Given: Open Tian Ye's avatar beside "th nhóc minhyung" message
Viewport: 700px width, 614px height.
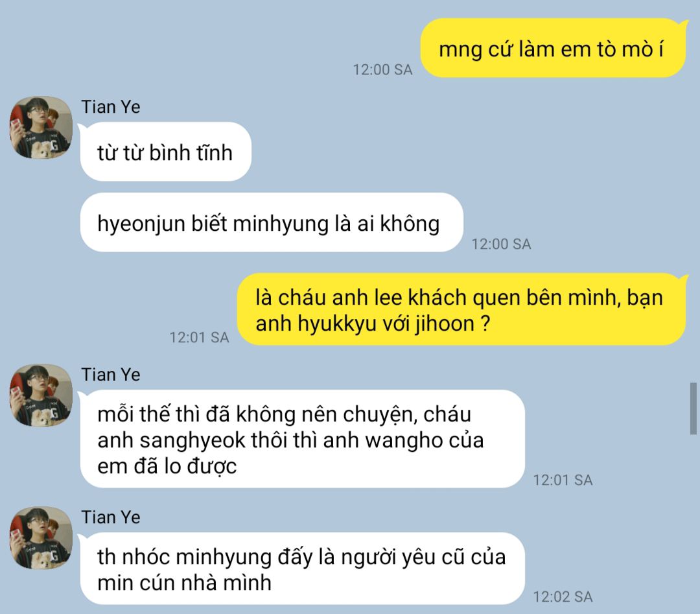Looking at the screenshot, I should point(41,537).
